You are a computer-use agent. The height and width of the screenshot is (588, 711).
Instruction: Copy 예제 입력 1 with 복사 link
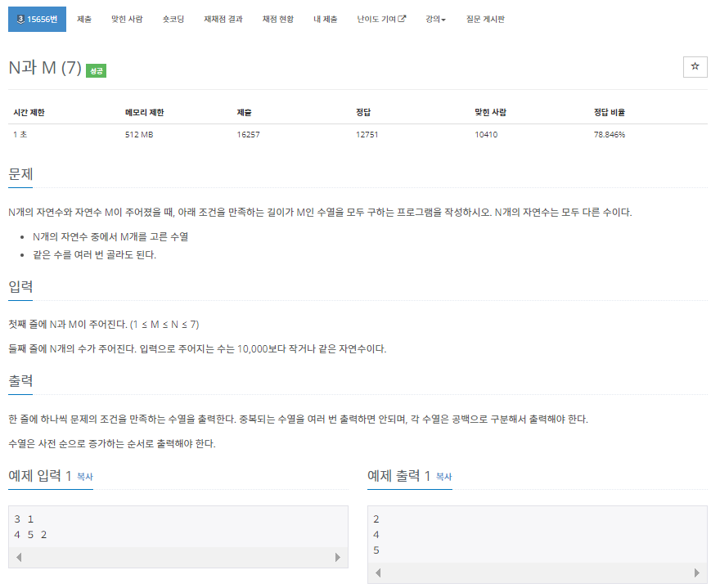85,477
